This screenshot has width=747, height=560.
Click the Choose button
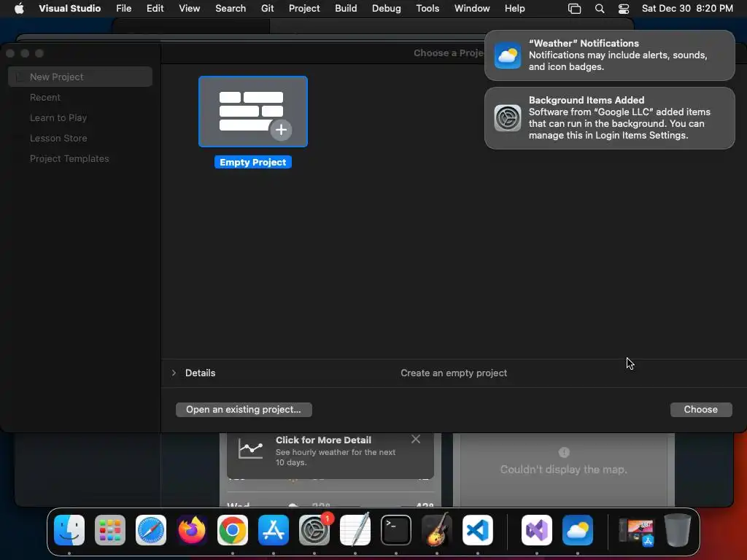(x=701, y=410)
